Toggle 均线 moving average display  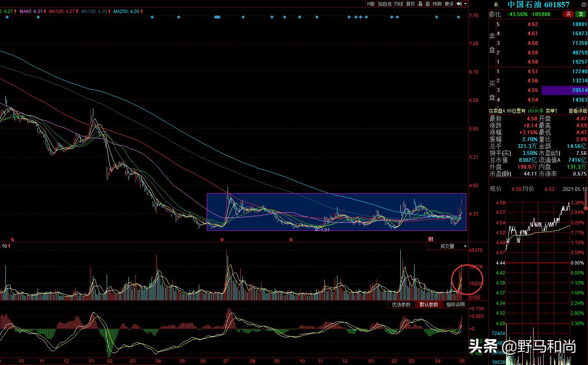tap(399, 4)
